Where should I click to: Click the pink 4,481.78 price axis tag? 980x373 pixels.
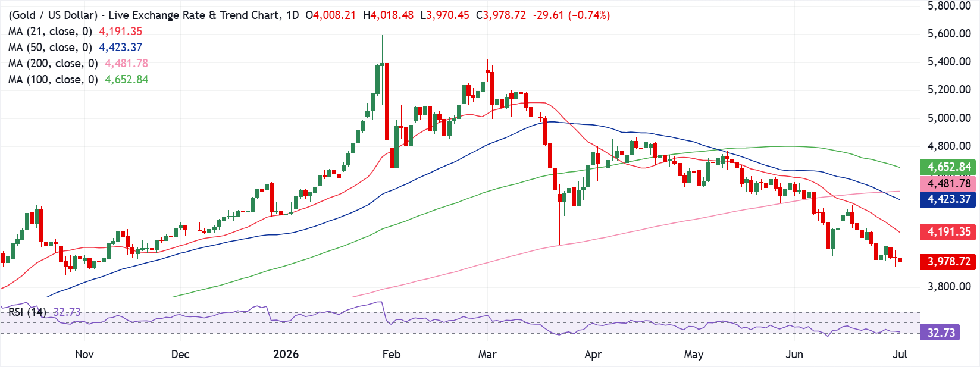(x=948, y=183)
